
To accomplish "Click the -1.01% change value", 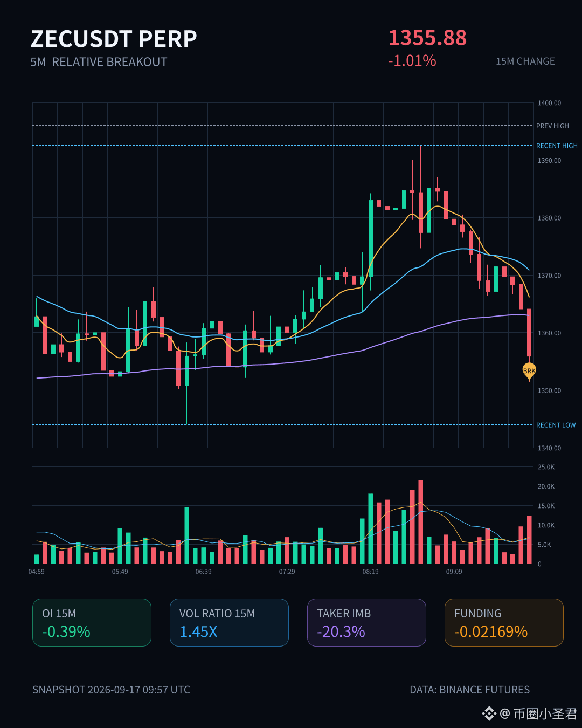I will pos(412,60).
